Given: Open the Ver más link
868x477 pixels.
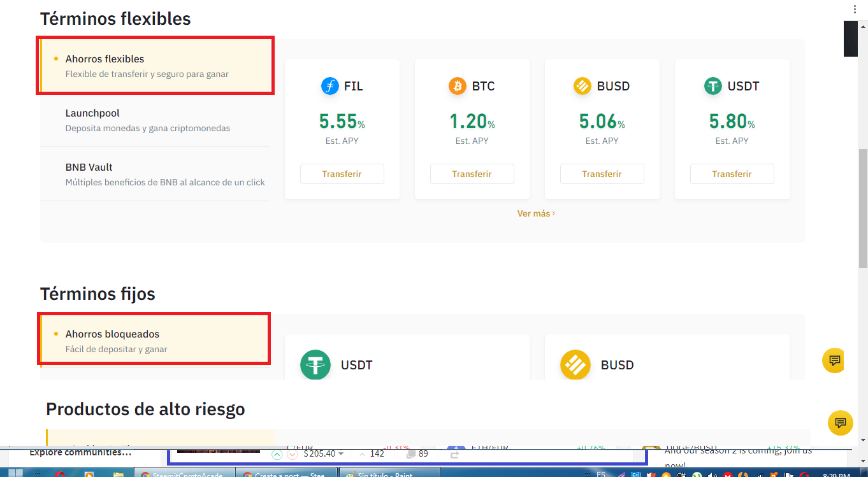Looking at the screenshot, I should [x=536, y=213].
